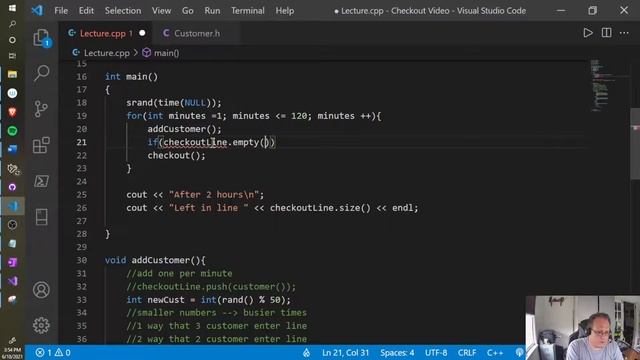Click on srand(time(NULL)); code line

coord(173,103)
